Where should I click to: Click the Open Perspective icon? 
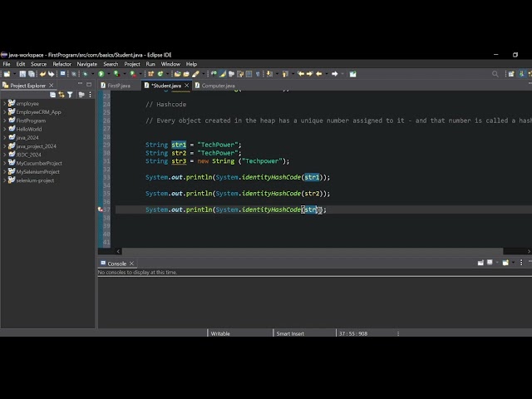coord(511,74)
